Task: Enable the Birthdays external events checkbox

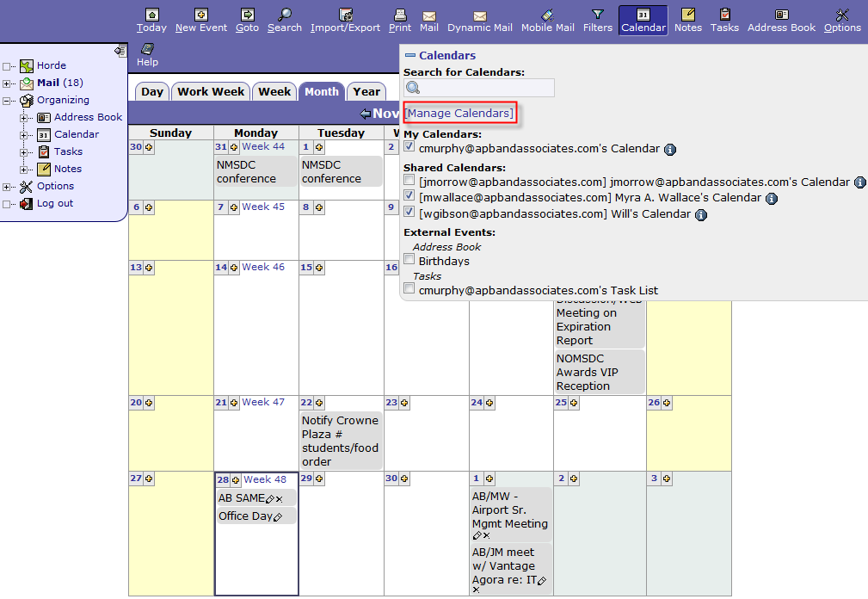Action: [409, 260]
